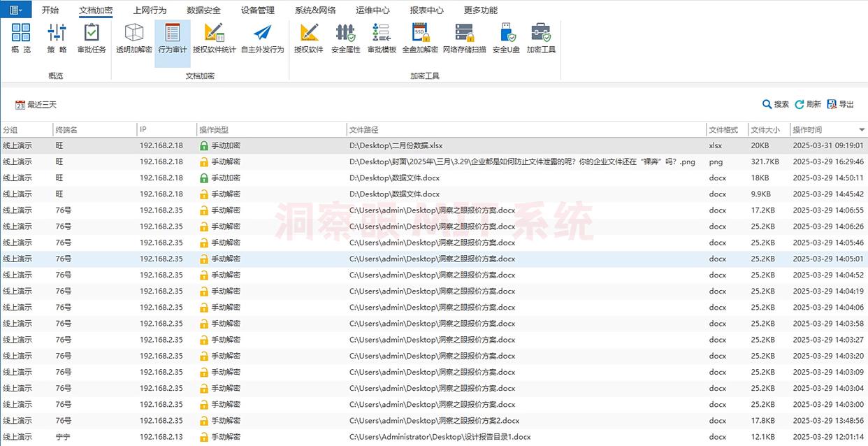Open the 概览 overview icon
This screenshot has width=868, height=446.
coord(21,38)
